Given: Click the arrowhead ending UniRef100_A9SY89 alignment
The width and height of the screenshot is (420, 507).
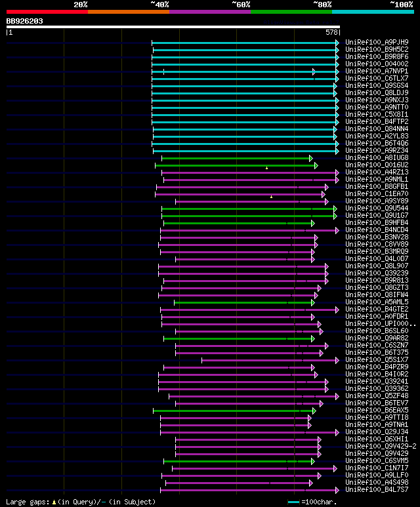Looking at the screenshot, I should pyautogui.click(x=327, y=202).
